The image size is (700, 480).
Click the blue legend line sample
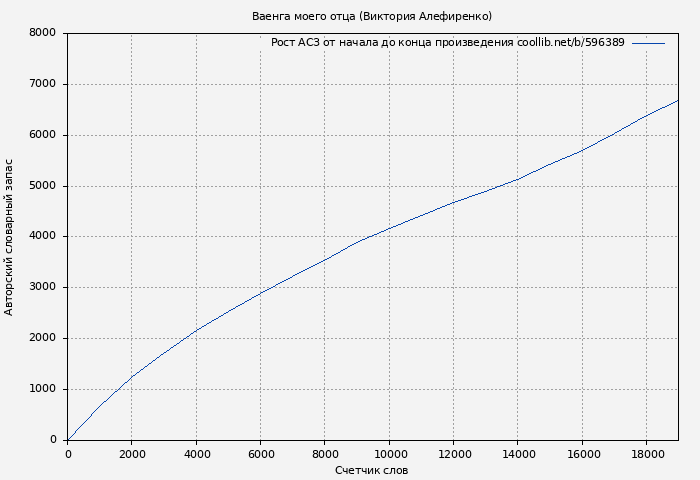click(648, 43)
